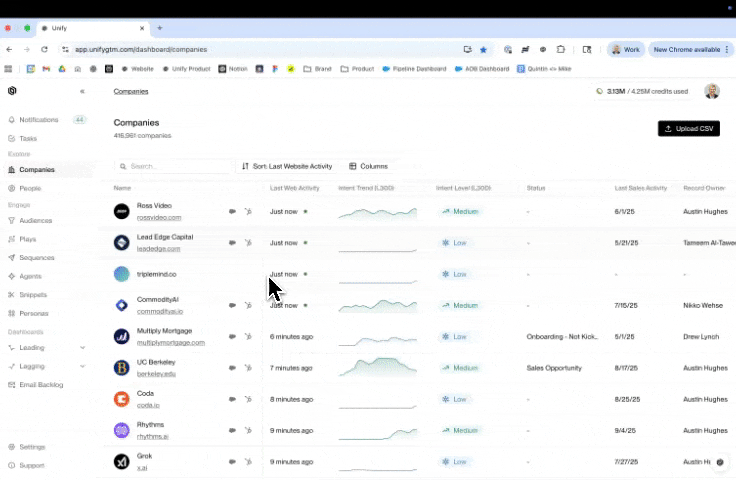
Task: Click the Salesforce cloud icon for Grok
Action: 232,462
